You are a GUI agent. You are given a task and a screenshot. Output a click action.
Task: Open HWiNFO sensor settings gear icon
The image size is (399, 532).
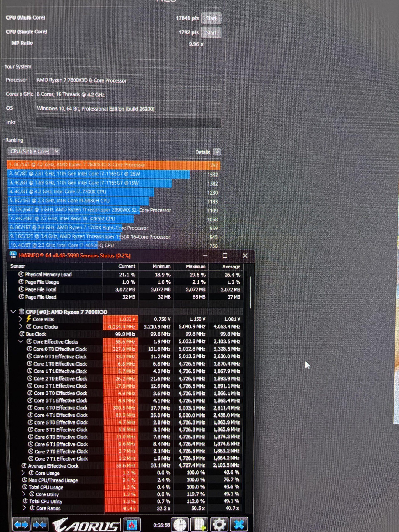point(219,525)
